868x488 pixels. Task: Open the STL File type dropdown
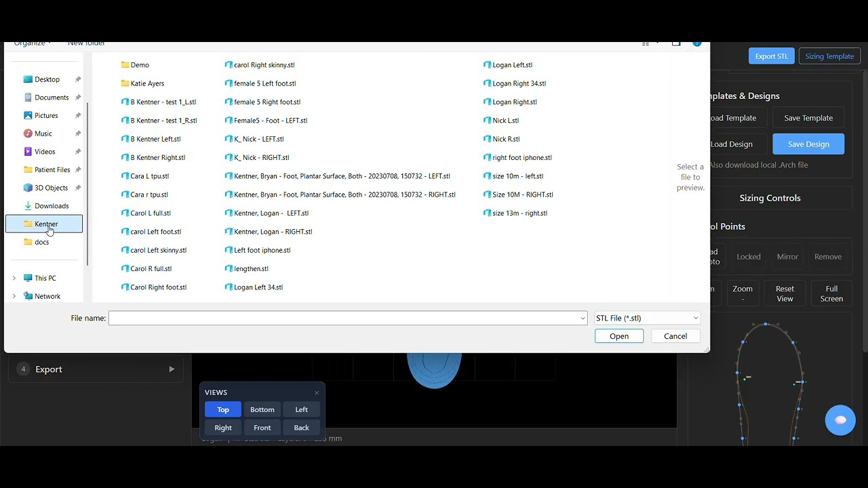pyautogui.click(x=647, y=318)
